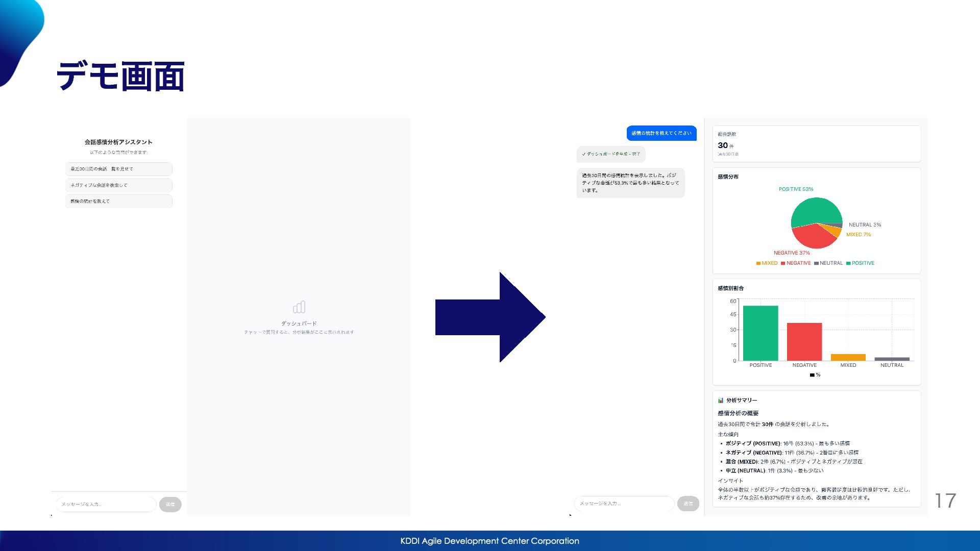Choose the 感情の統計を教えて suggestion
This screenshot has width=980, height=551.
118,201
